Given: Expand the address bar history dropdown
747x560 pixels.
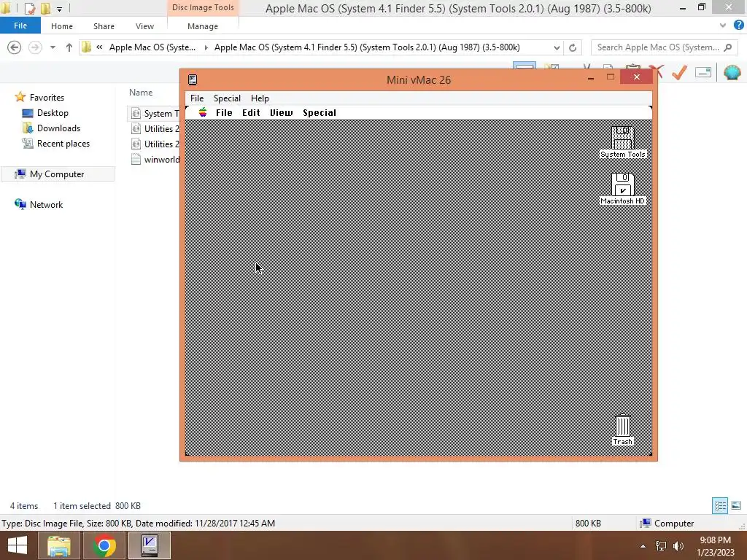Looking at the screenshot, I should pyautogui.click(x=557, y=47).
